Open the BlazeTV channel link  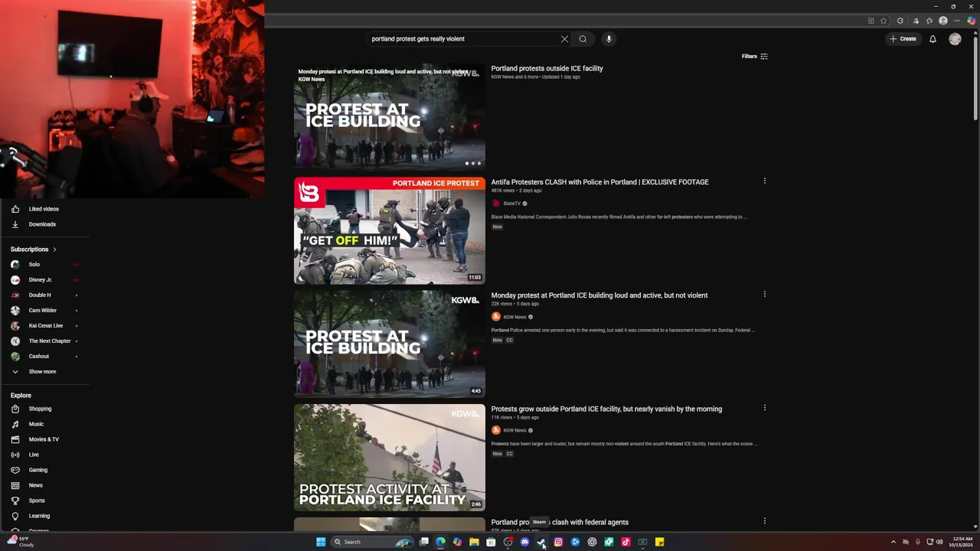511,204
